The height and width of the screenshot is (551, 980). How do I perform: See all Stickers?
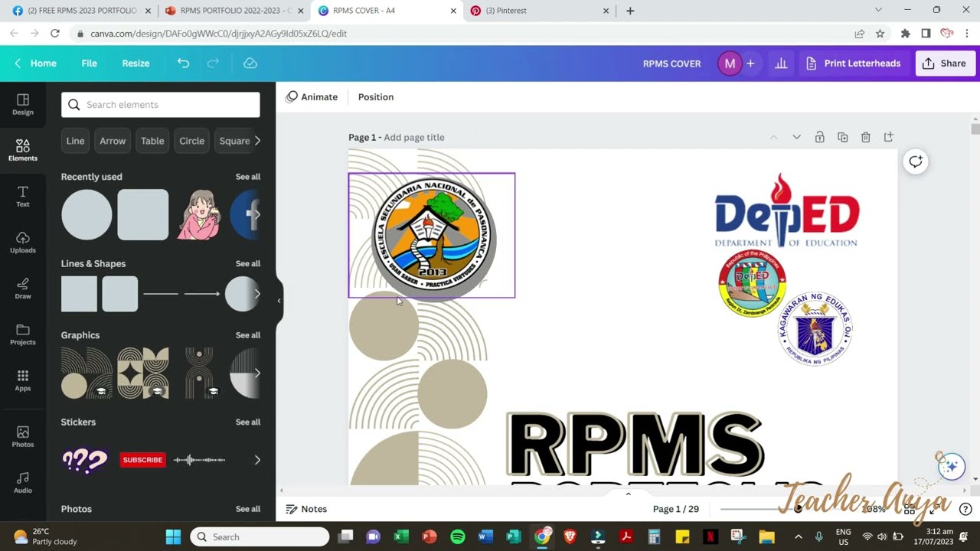coord(248,422)
